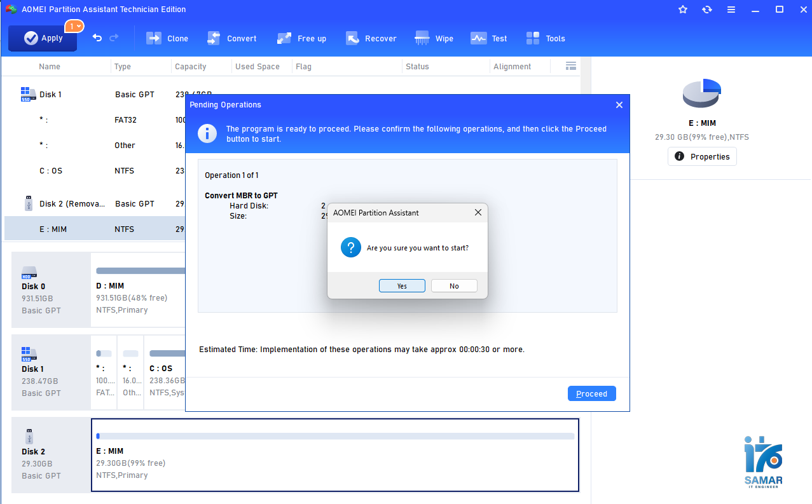Open the Test tool
812x504 pixels.
(x=489, y=38)
